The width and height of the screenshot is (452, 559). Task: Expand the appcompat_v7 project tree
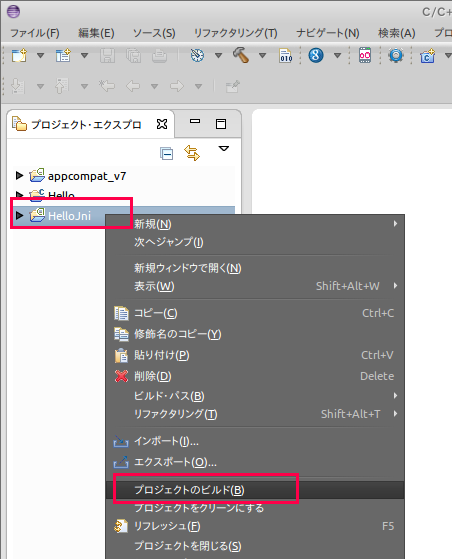(x=19, y=175)
